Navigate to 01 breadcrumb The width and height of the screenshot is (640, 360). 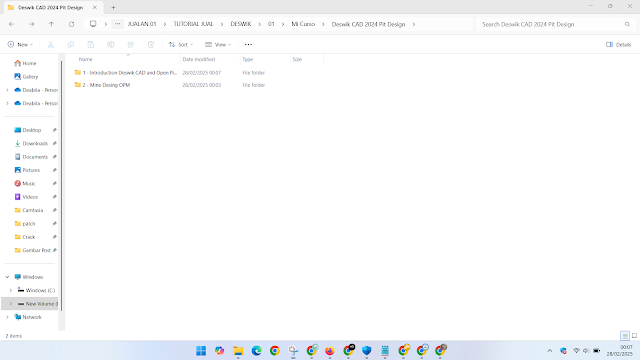271,24
